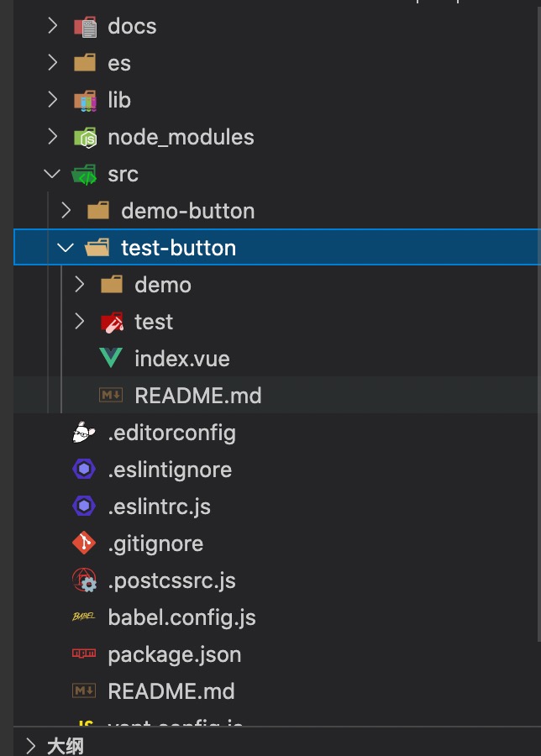The image size is (541, 756).
Task: Expand the 大纲 outline section
Action: 31,745
